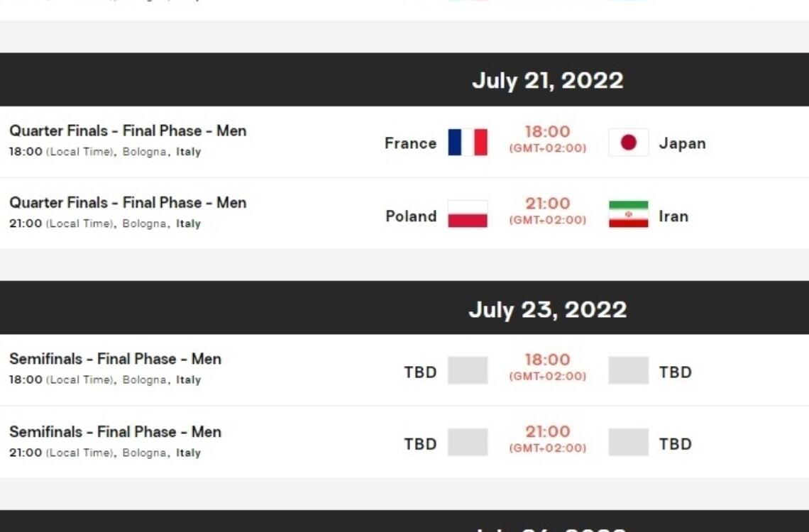Open the France vs Japan Quarter Finals title
Image resolution: width=809 pixels, height=532 pixels.
pyautogui.click(x=128, y=131)
